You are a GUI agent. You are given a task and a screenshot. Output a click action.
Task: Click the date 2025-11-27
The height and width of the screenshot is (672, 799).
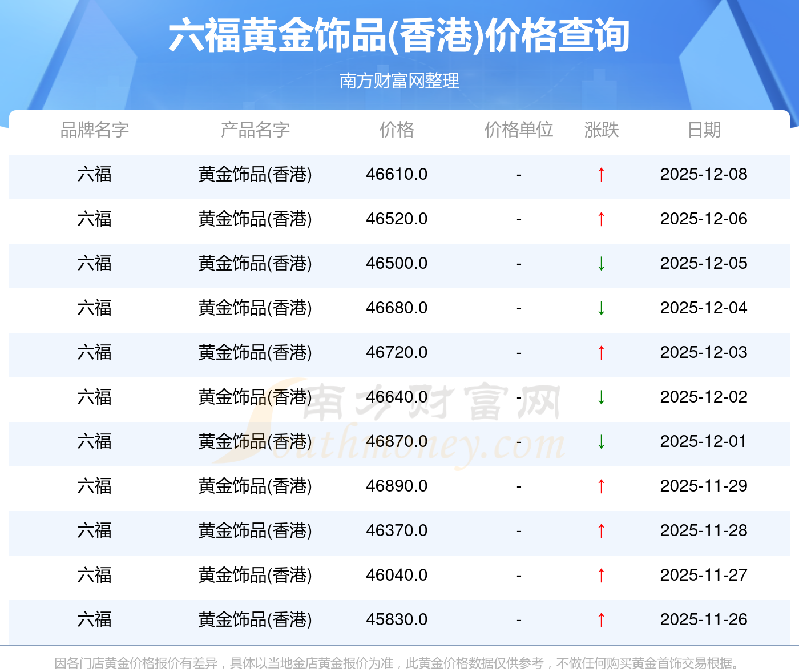704,575
